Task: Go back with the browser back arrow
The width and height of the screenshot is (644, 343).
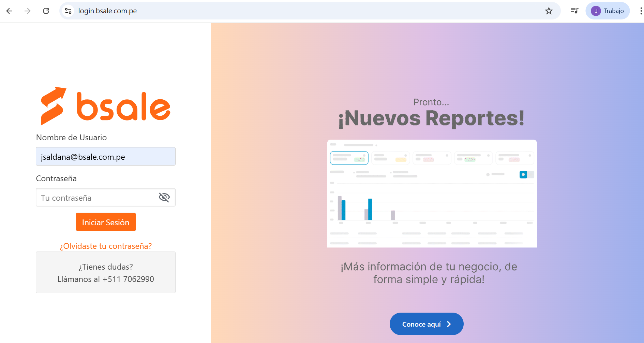Action: (10, 11)
